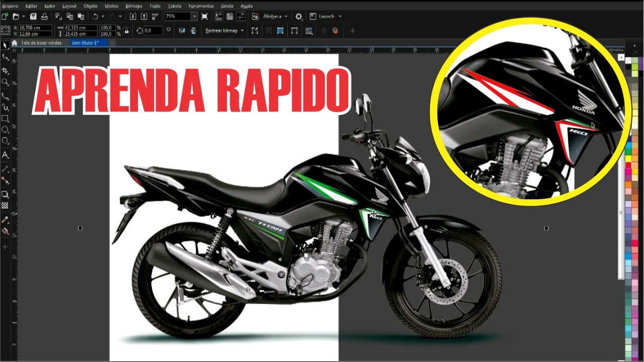Click the Crop bitmap icon
Image resolution: width=644 pixels, height=362 pixels.
(269, 31)
